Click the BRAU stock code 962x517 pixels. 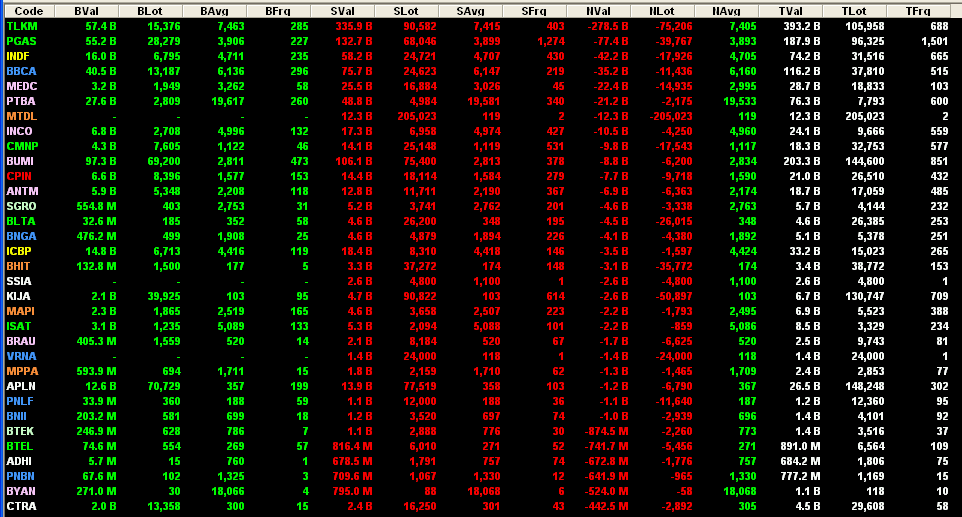pyautogui.click(x=21, y=342)
